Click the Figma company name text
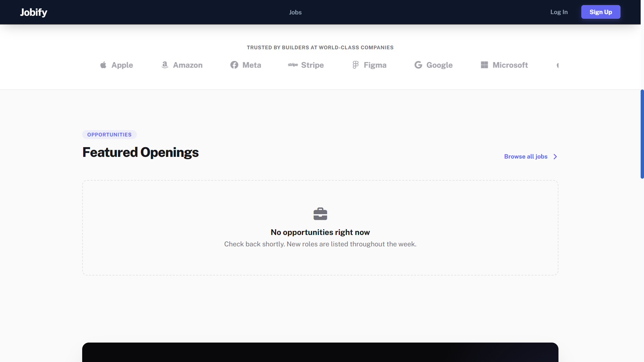The image size is (644, 362). pos(375,65)
